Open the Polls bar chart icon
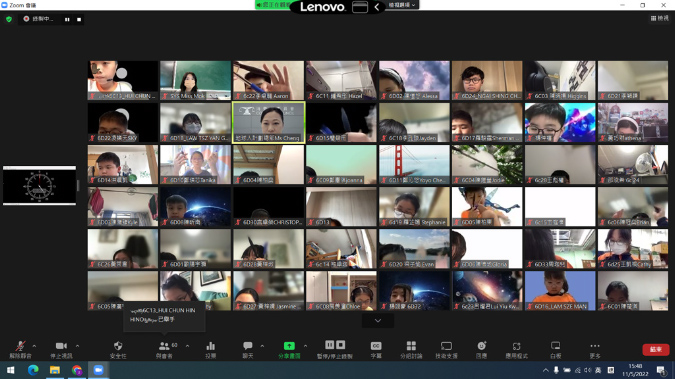This screenshot has height=379, width=675. pos(211,346)
